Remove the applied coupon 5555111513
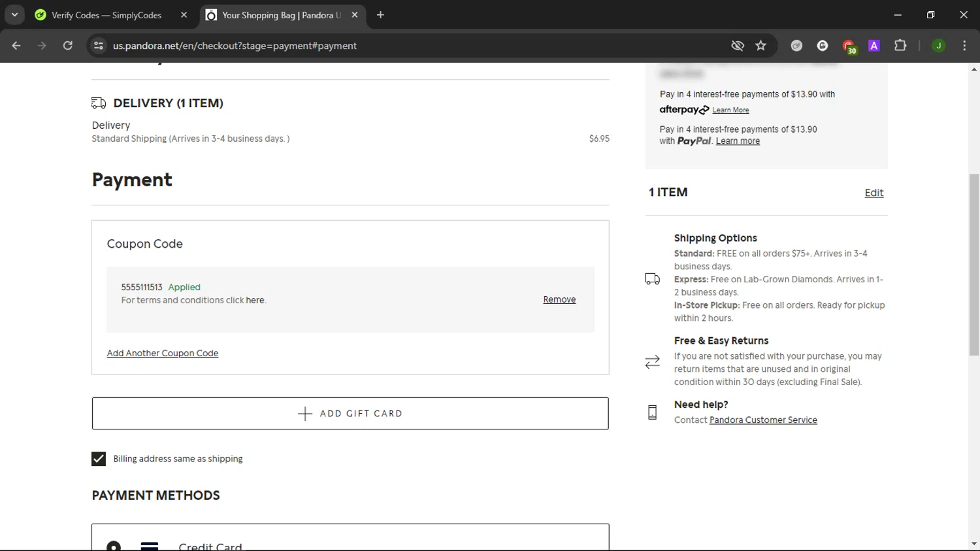 (x=559, y=299)
